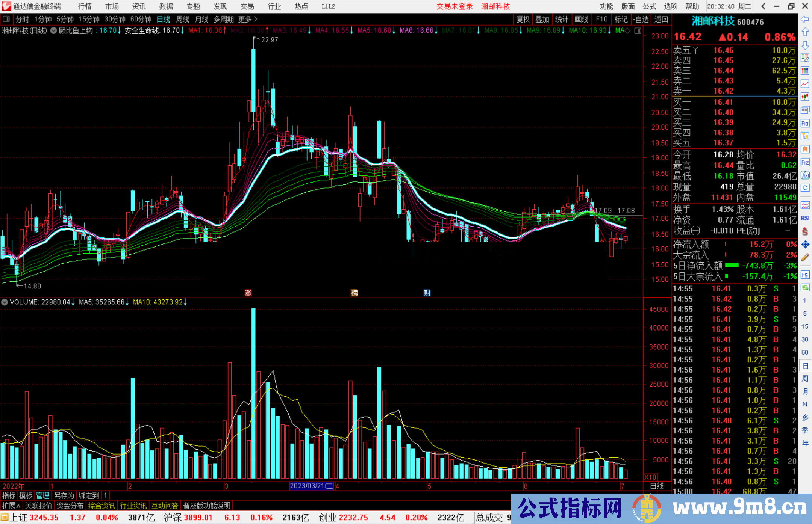Open the candlestick chart icon in sidebar

[x=805, y=97]
